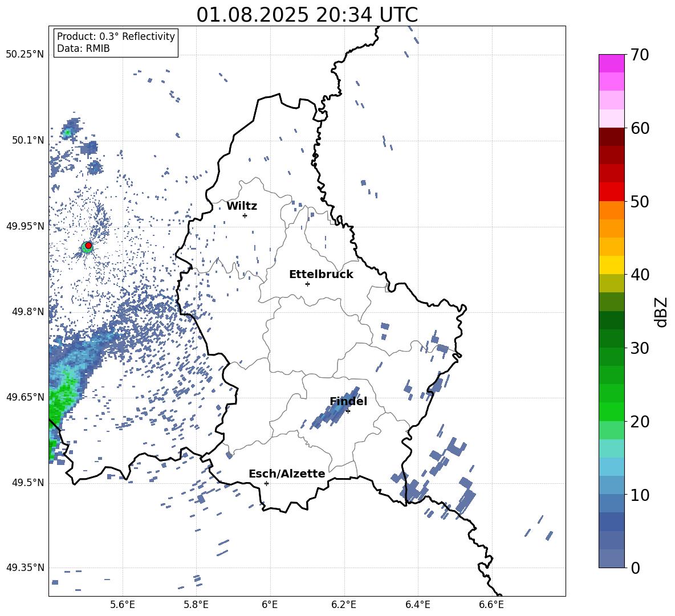Pick the bright red colorbar segment above 50
The height and width of the screenshot is (616, 675).
click(x=611, y=191)
